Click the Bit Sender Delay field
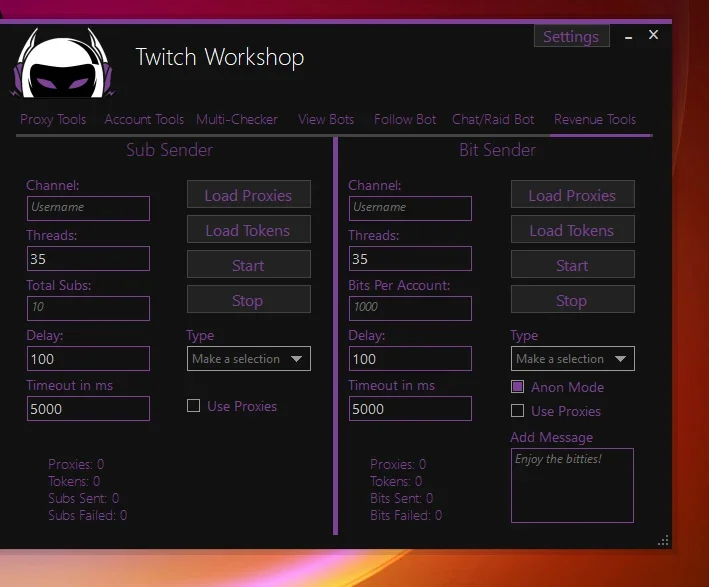The image size is (709, 587). coord(410,359)
